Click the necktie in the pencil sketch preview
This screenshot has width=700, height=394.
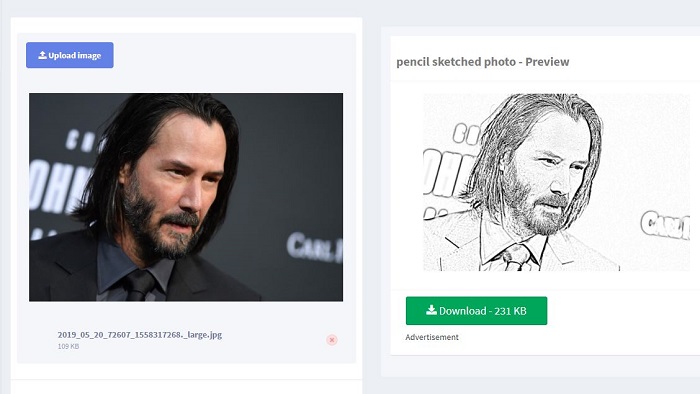click(517, 258)
